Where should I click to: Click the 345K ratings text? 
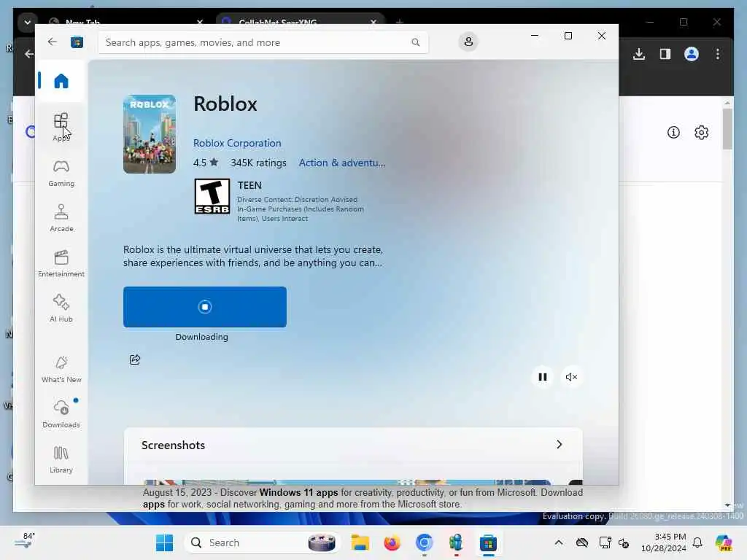259,163
